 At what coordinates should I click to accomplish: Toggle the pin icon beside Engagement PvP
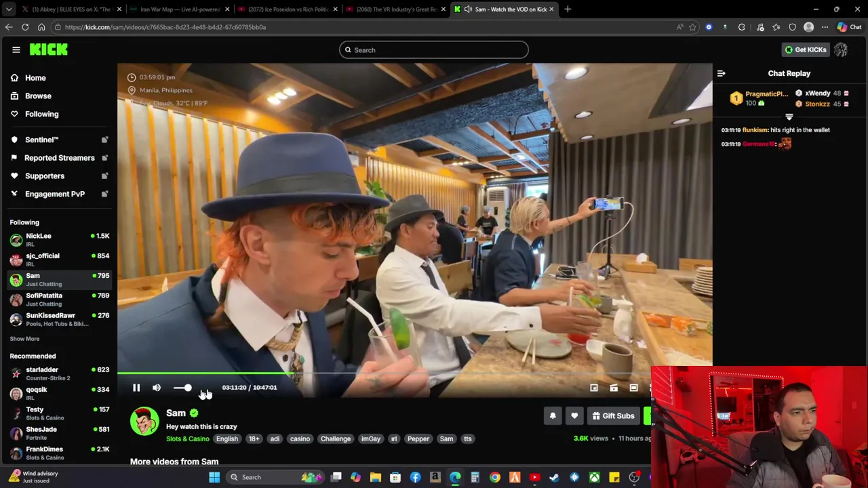104,194
